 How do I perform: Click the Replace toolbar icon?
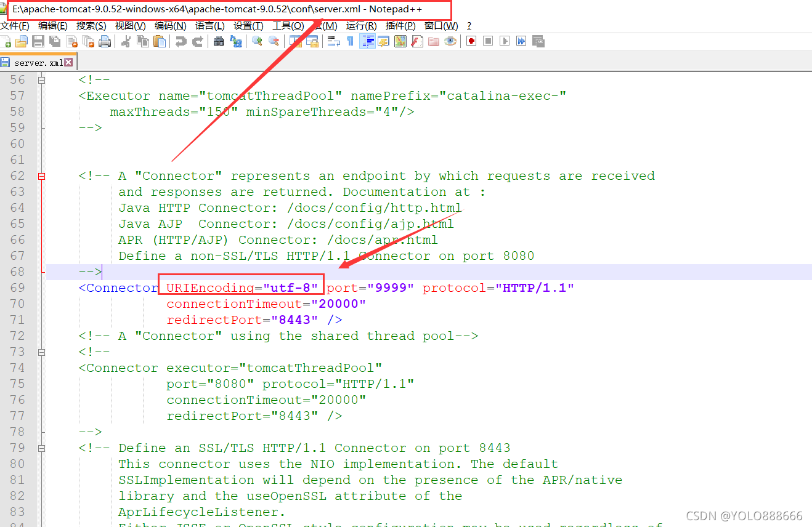coord(235,42)
